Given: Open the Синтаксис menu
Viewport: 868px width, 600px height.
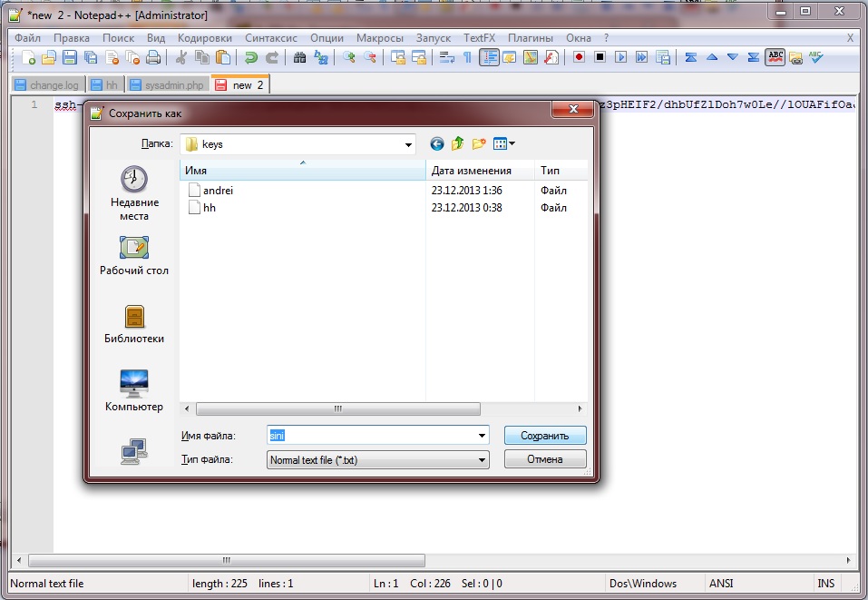Looking at the screenshot, I should 271,38.
